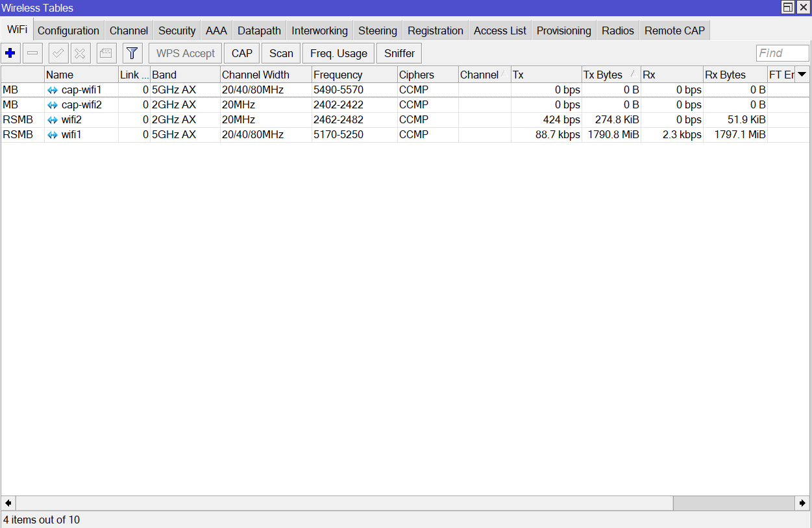The image size is (812, 528).
Task: Select the Radios tab
Action: click(617, 30)
